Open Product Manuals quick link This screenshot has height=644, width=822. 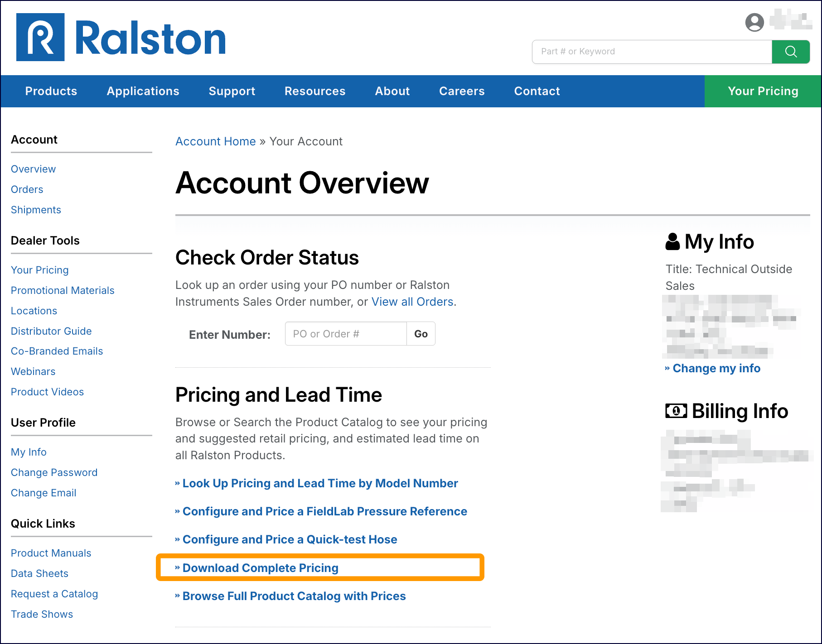coord(51,553)
